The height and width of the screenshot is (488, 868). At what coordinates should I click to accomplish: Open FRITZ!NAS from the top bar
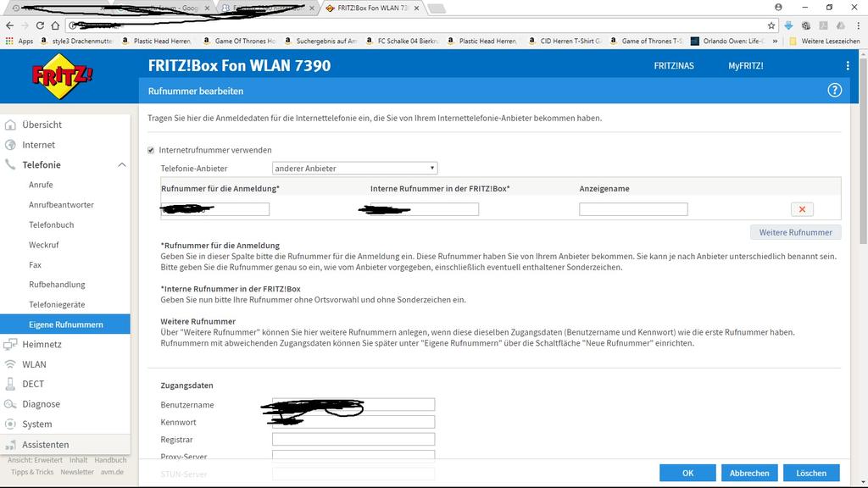tap(673, 66)
